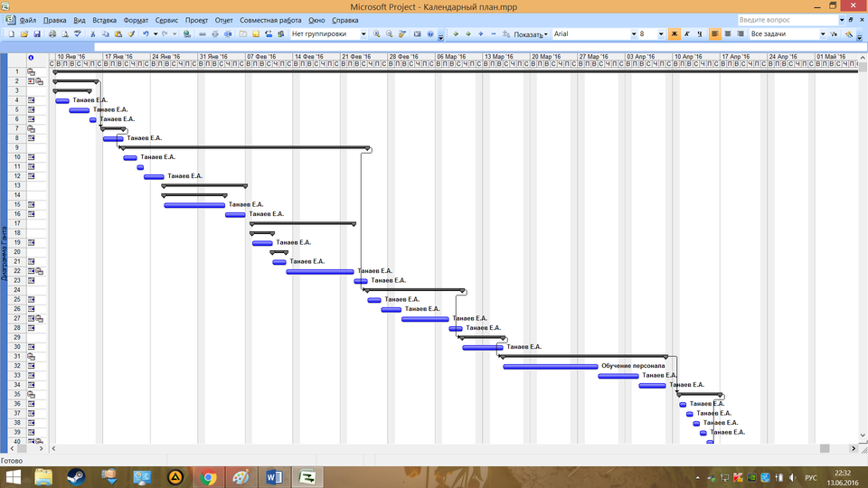The image size is (868, 488).
Task: Link the selected tasks
Action: (203, 34)
